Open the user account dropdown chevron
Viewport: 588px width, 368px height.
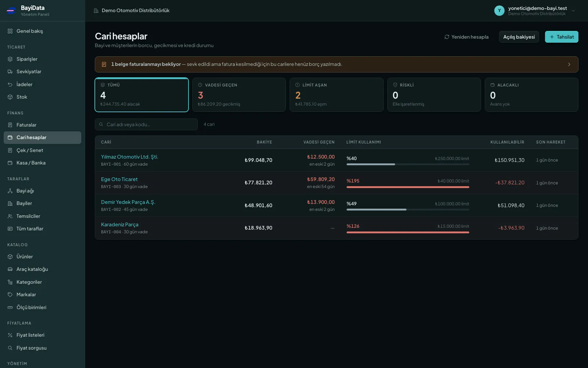pyautogui.click(x=573, y=11)
